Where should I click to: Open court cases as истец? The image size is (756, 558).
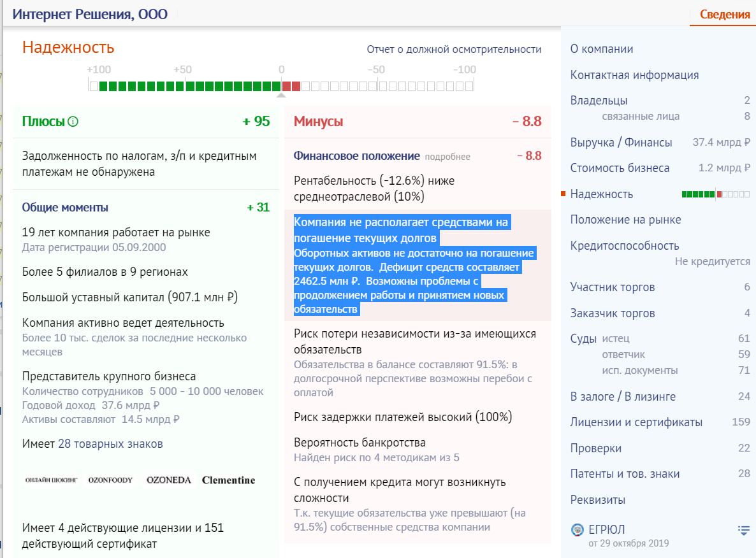(x=616, y=339)
